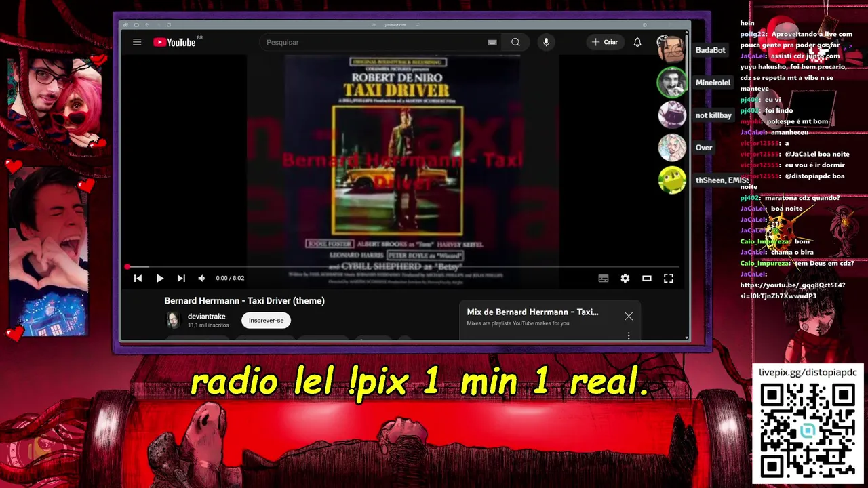The image size is (868, 488).
Task: Skip to the next video
Action: [x=181, y=278]
